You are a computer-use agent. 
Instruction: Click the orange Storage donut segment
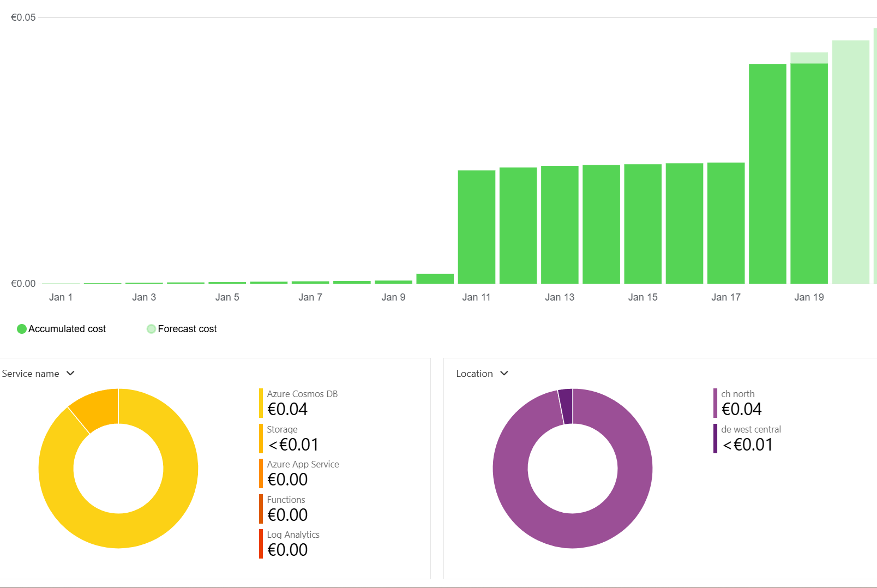(x=99, y=410)
